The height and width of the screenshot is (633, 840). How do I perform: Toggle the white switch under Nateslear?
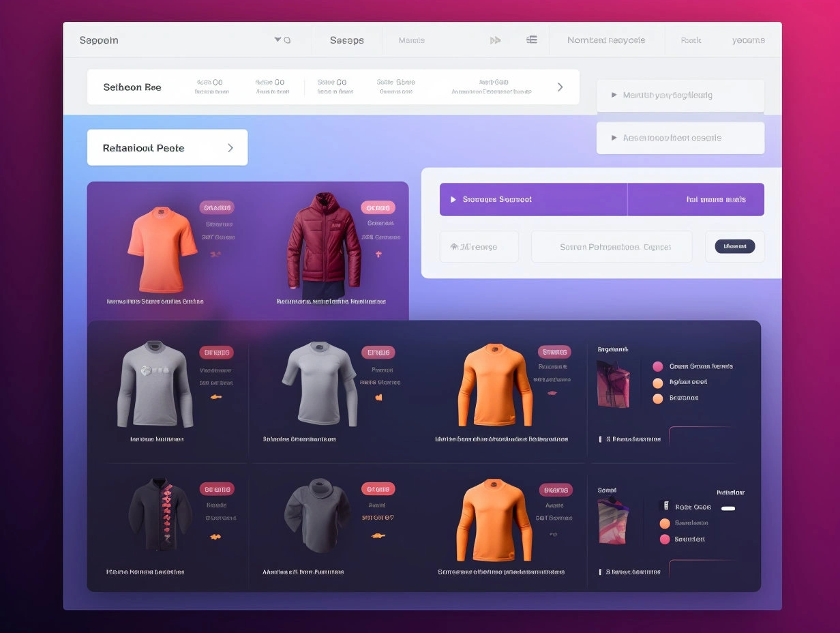point(727,508)
